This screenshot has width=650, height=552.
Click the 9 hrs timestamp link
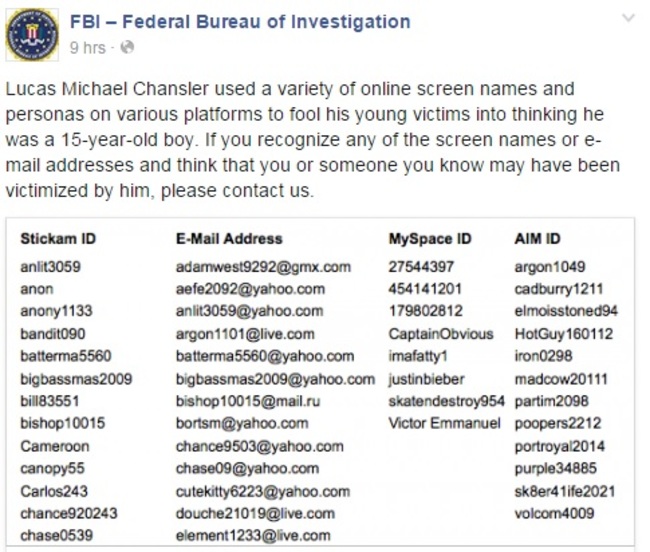tap(87, 48)
